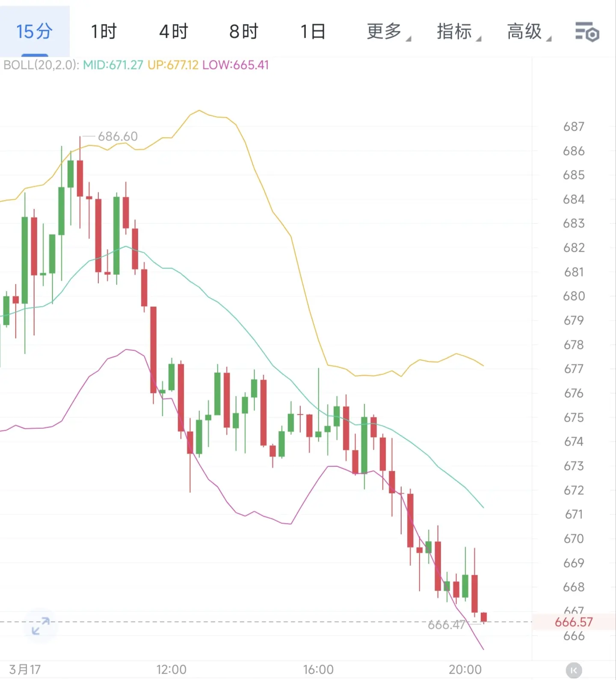
Task: Tap the current price tag 666.57
Action: (x=574, y=622)
